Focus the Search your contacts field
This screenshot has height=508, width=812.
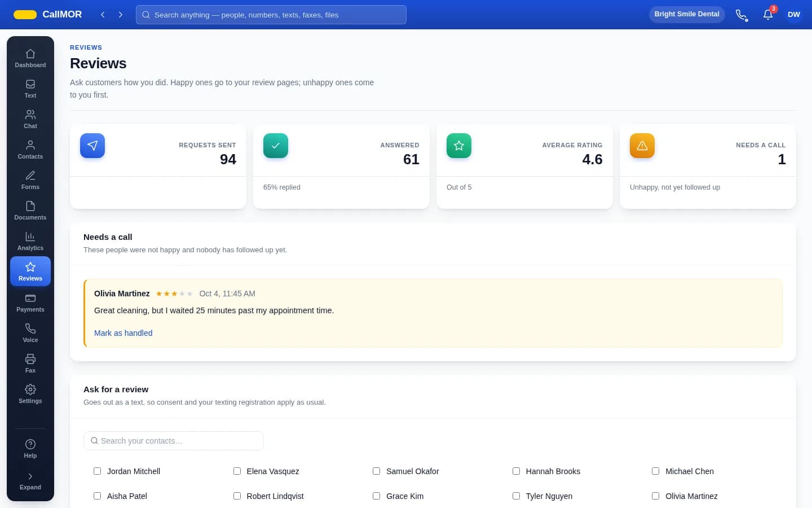pos(174,441)
